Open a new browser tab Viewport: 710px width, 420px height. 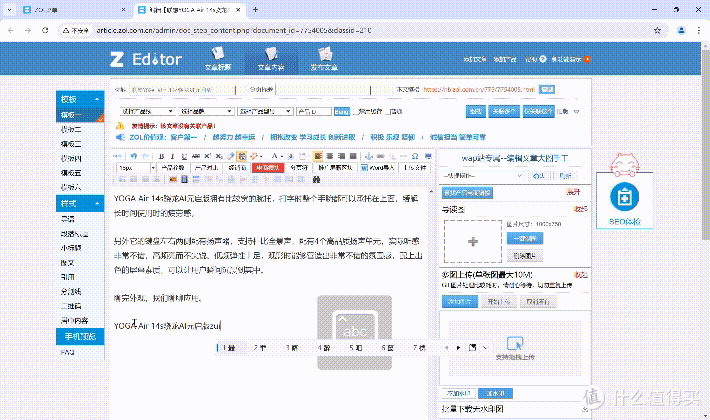coord(255,10)
